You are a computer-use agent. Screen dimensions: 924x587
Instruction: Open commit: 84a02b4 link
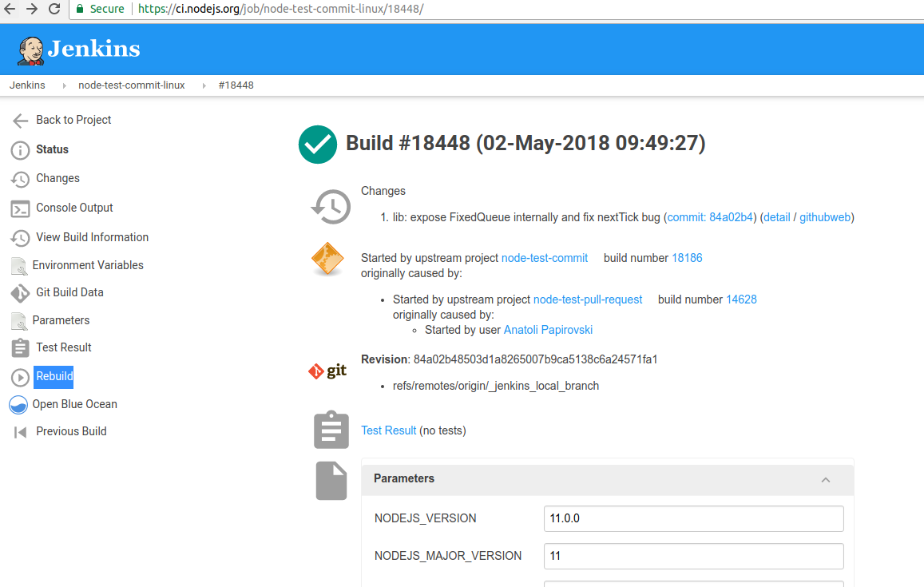pyautogui.click(x=710, y=217)
